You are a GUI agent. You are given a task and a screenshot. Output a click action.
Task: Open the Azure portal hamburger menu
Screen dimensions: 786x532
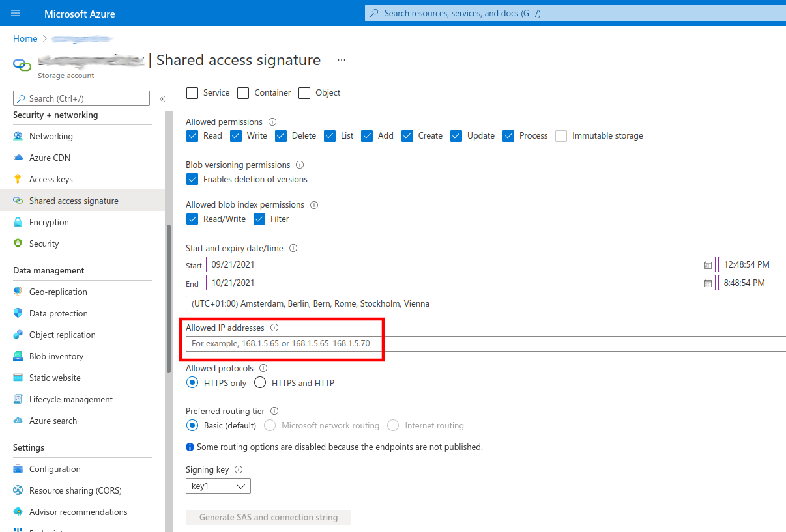[x=14, y=12]
